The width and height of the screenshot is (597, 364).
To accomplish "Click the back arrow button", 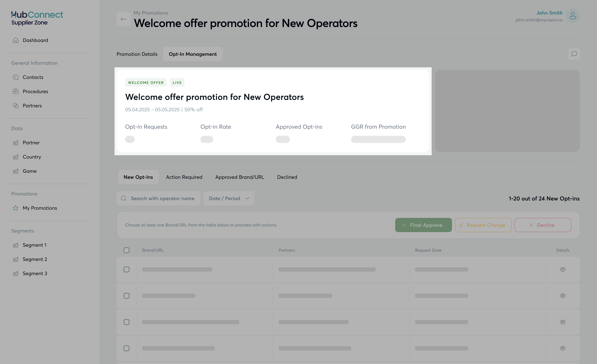I will point(124,19).
